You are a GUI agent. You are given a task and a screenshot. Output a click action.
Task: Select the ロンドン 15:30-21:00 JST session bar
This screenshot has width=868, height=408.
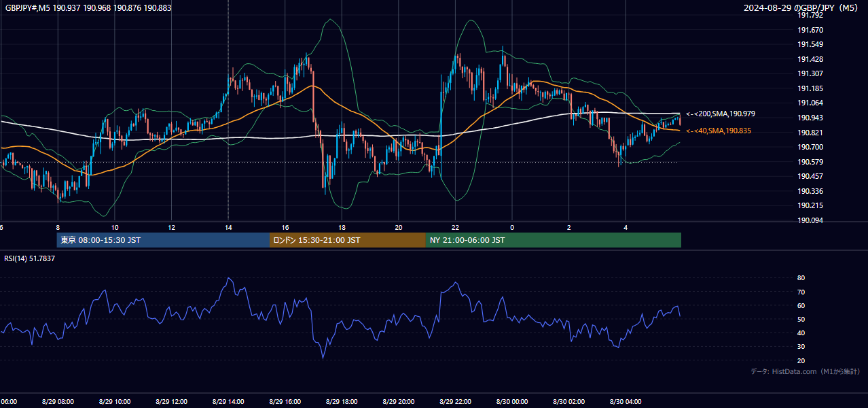point(348,240)
